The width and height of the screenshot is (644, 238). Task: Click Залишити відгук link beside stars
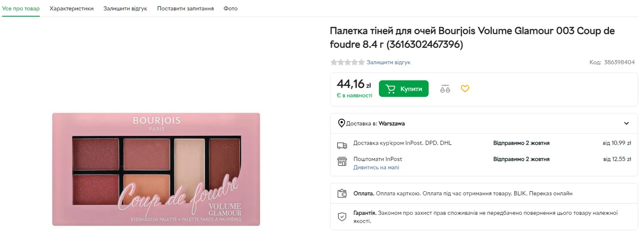pyautogui.click(x=389, y=62)
